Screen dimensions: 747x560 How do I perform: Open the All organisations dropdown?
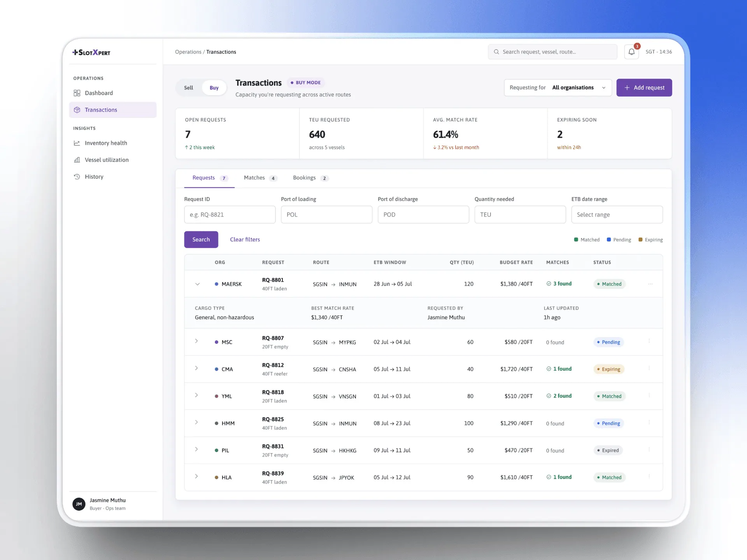click(558, 87)
